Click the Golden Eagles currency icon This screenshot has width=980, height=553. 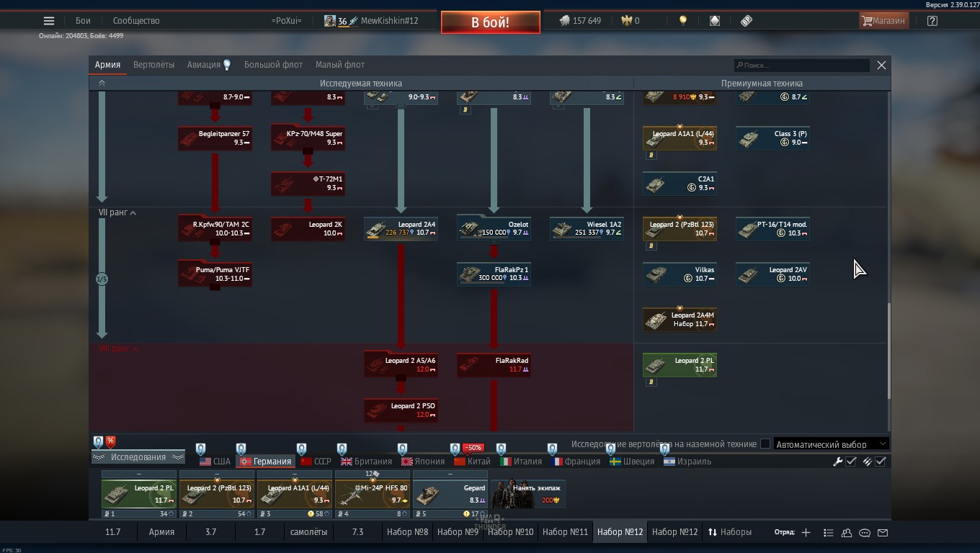(x=625, y=21)
